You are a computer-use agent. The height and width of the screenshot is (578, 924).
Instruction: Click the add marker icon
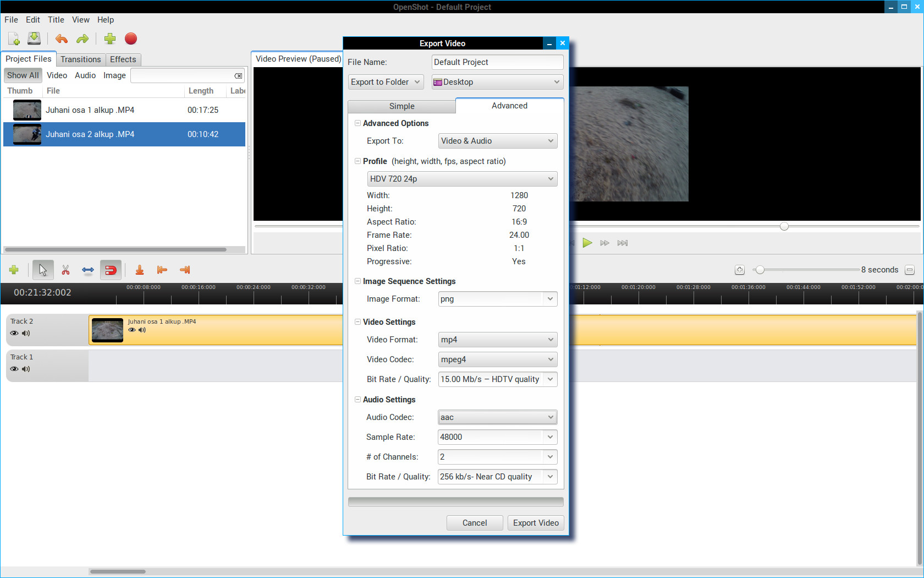[x=140, y=270]
